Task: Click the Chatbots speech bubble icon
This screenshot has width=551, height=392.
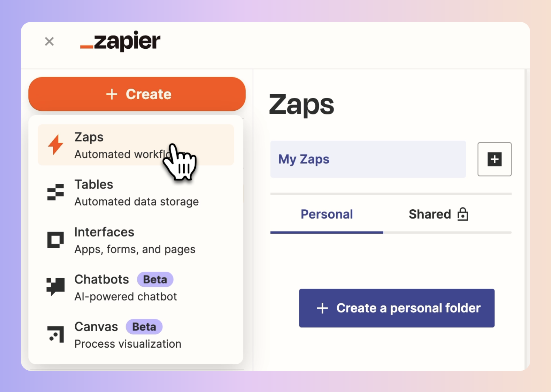Action: point(56,287)
